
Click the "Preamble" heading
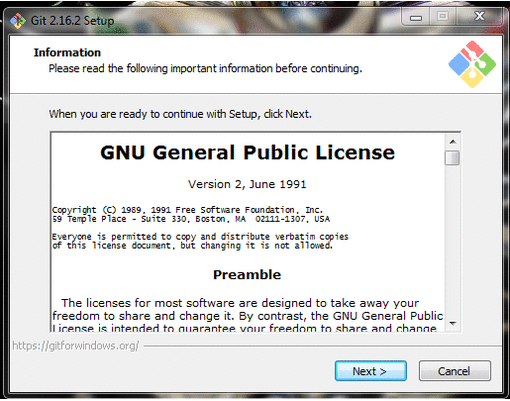coord(247,275)
